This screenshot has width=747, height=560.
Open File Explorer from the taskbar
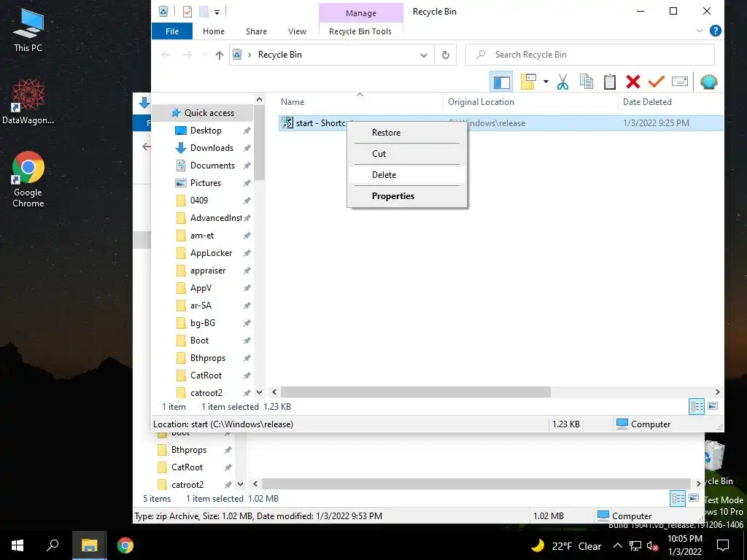click(89, 545)
